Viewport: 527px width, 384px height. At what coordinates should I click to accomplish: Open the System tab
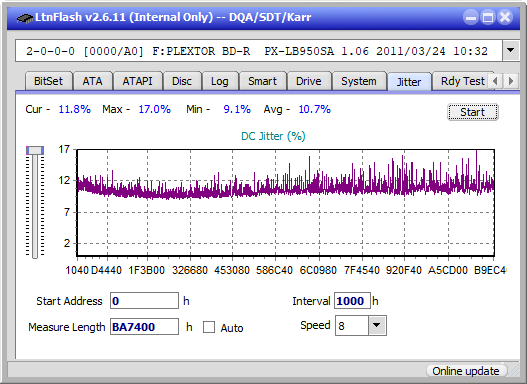[x=359, y=81]
